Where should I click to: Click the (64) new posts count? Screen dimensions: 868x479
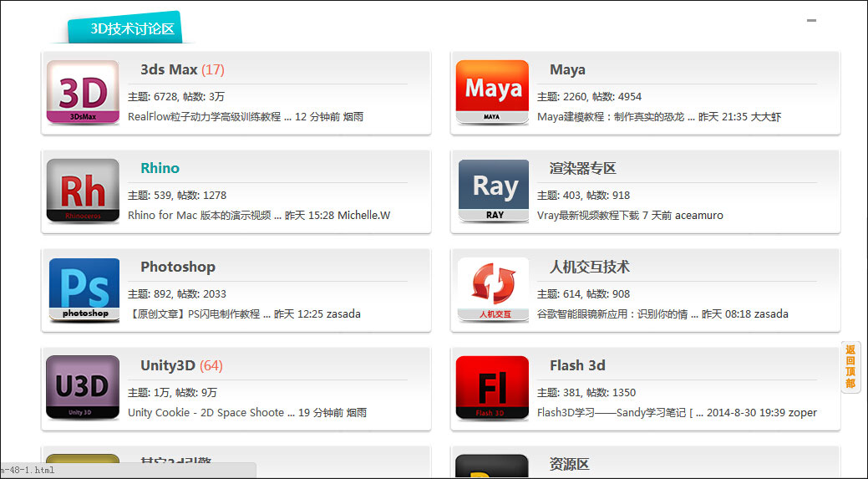click(211, 365)
